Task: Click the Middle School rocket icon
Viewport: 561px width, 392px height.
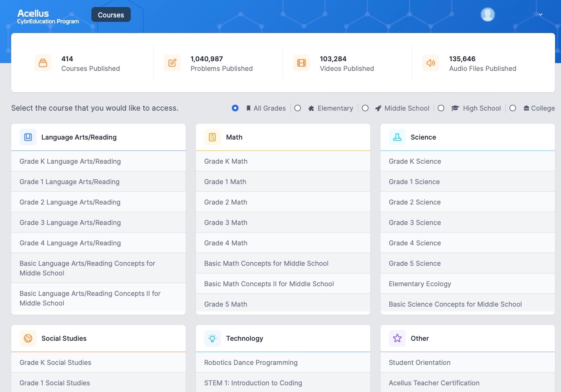Action: coord(378,108)
